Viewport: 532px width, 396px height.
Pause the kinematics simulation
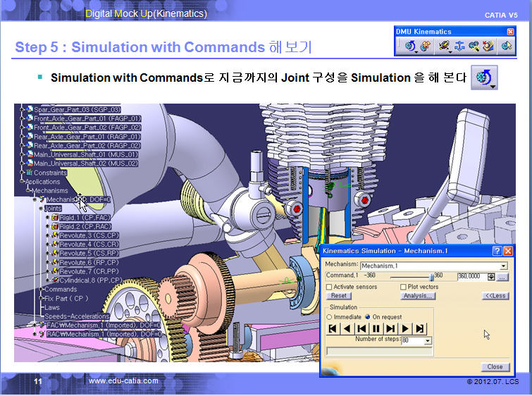376,328
